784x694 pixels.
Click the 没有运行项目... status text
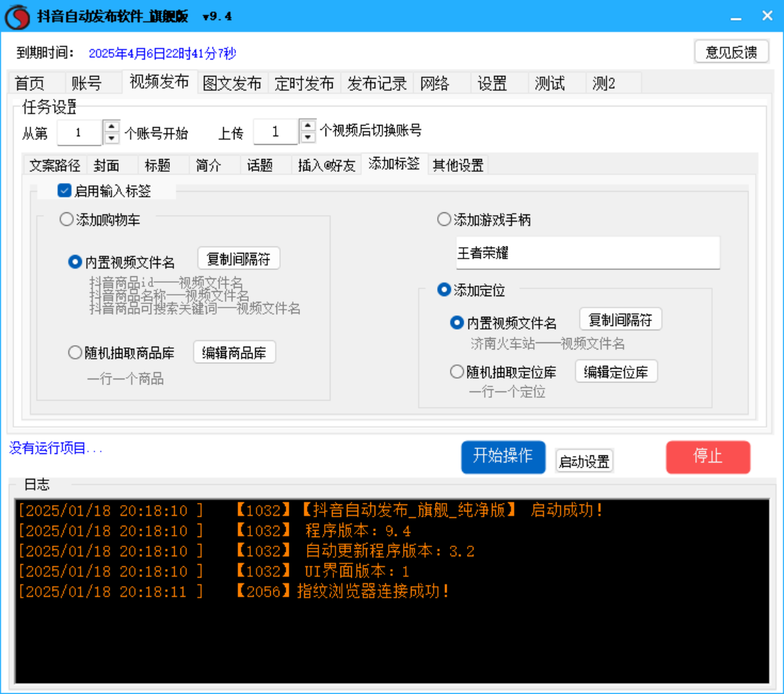55,448
